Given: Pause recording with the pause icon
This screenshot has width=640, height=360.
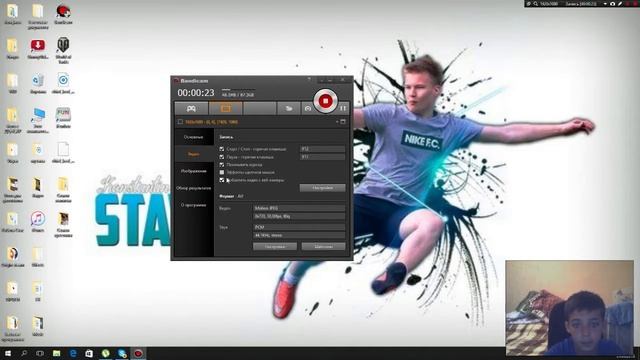Looking at the screenshot, I should coord(343,108).
